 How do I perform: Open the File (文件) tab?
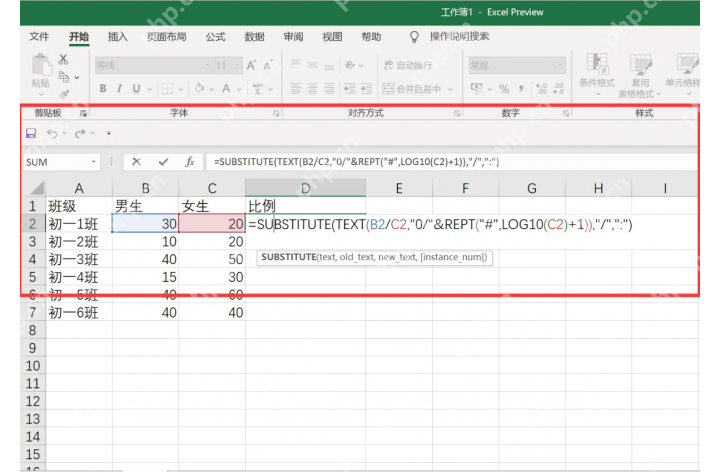pos(39,37)
